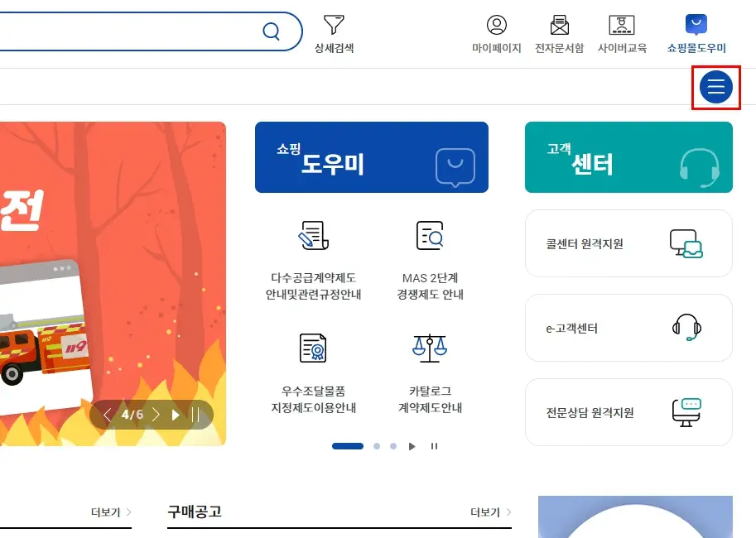This screenshot has height=538, width=756.
Task: Open 다수공급계약제도 안내 document icon
Action: point(313,235)
